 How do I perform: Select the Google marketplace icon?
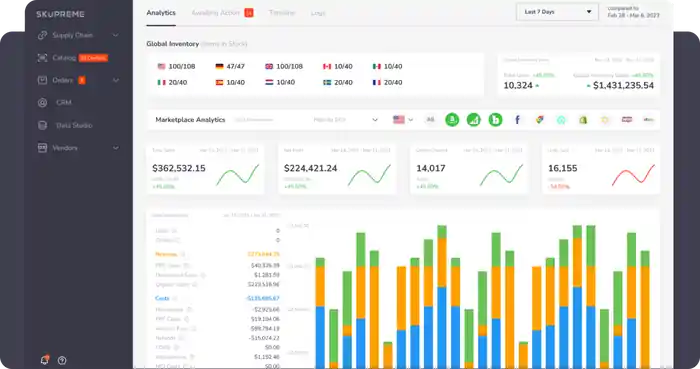coord(540,120)
